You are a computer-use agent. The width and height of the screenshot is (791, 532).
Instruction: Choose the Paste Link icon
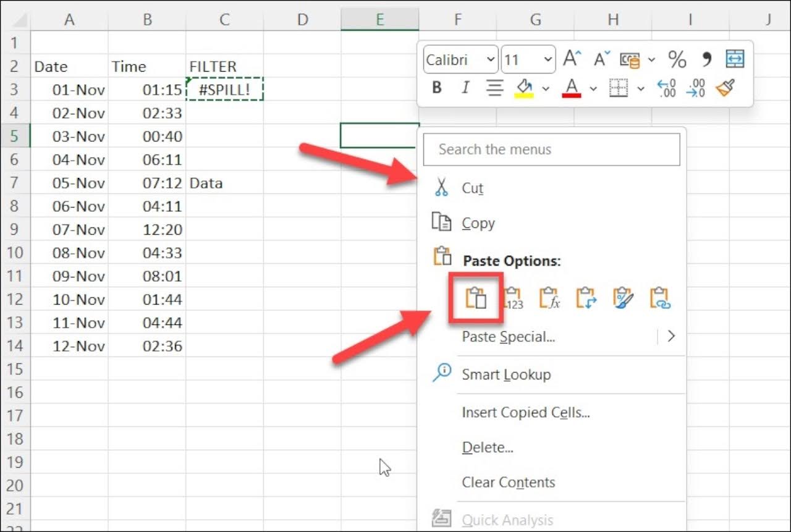click(660, 298)
